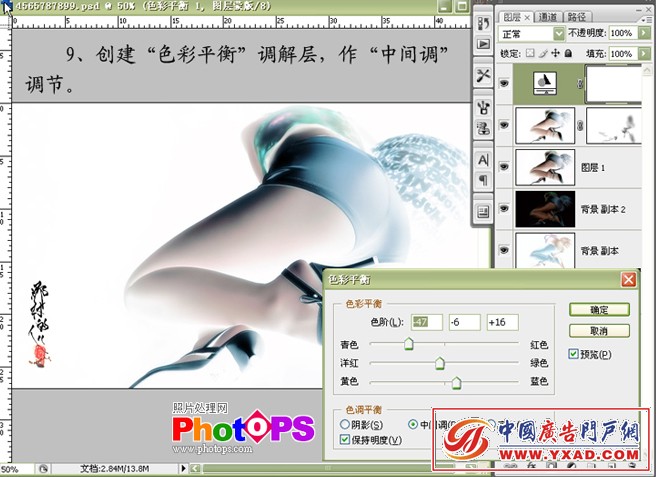Switch to the 通道 tab

[x=547, y=17]
